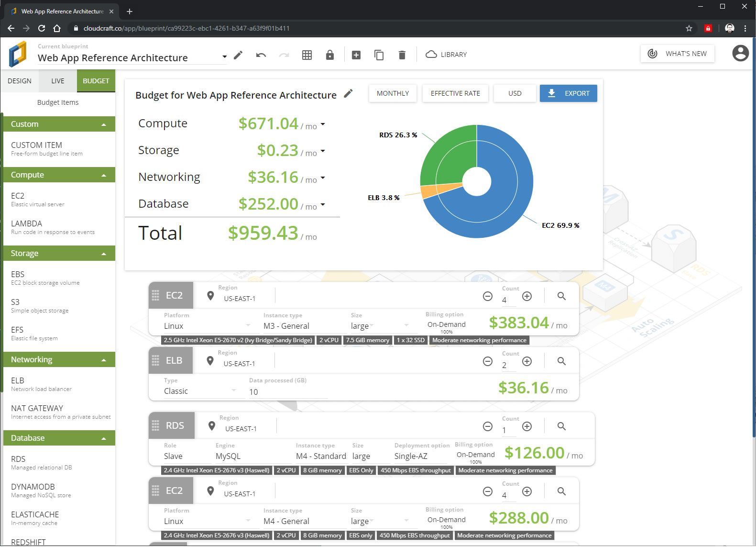Open the LIBRARY menu
756x547 pixels.
[446, 55]
